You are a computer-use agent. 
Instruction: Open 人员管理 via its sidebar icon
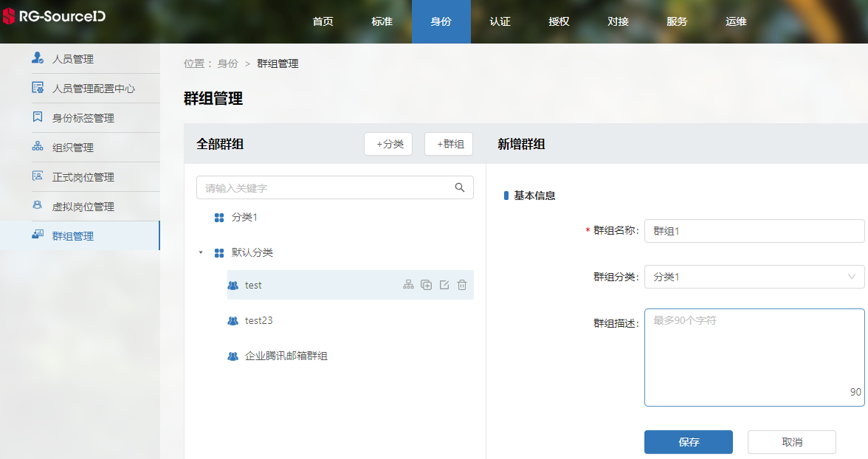point(38,58)
